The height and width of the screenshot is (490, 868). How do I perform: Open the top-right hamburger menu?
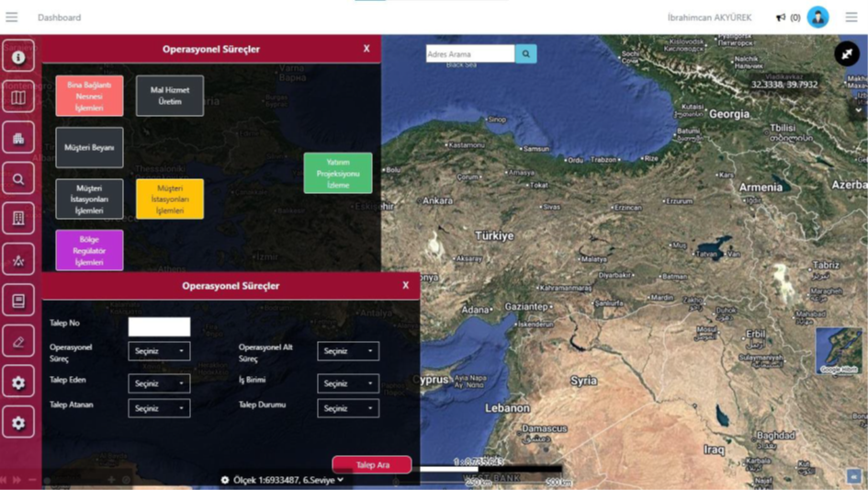(851, 17)
